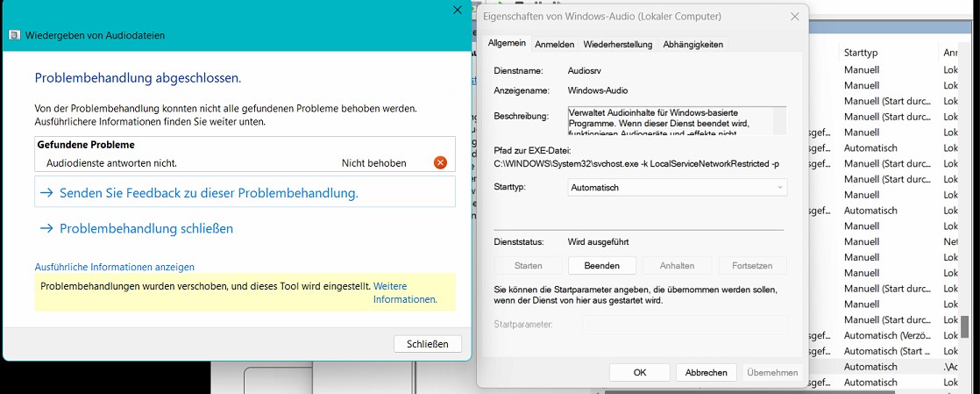This screenshot has width=980, height=394.
Task: Open Ausführliche Informationen anzeigen
Action: (x=114, y=267)
